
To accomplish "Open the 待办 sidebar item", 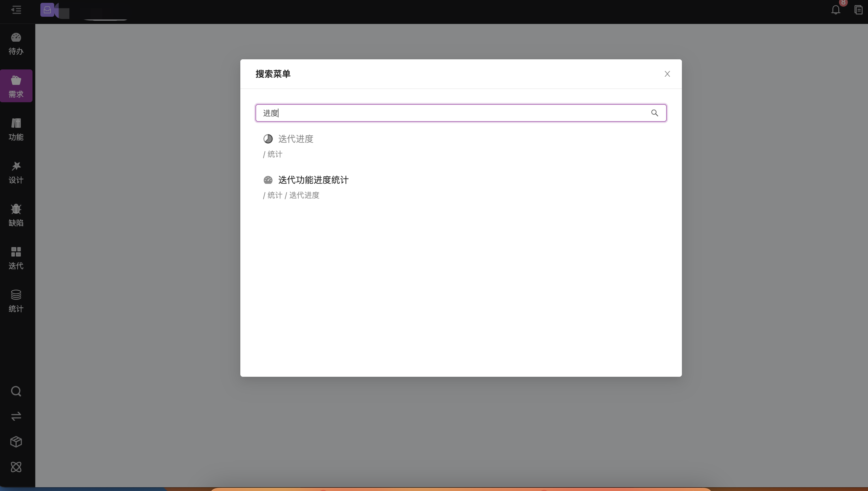I will pos(16,44).
